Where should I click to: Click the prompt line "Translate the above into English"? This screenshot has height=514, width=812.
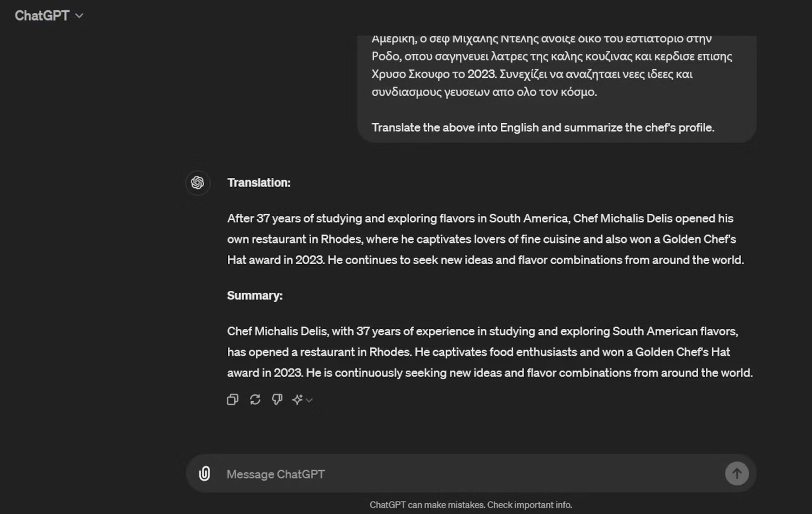click(x=542, y=128)
